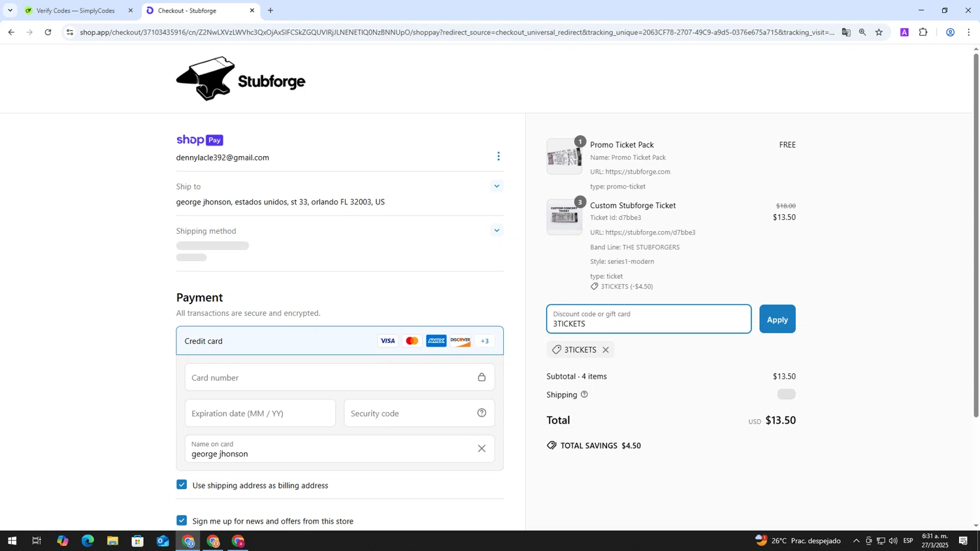980x551 pixels.
Task: Open a new browser tab
Action: (270, 10)
